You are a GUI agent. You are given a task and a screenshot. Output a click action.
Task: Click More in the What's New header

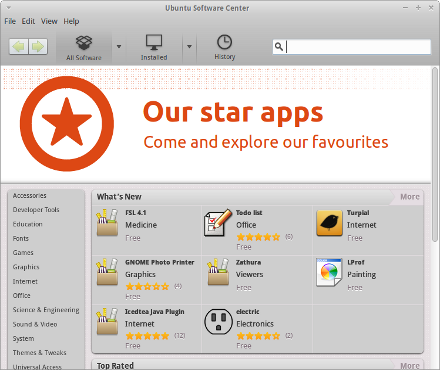410,197
